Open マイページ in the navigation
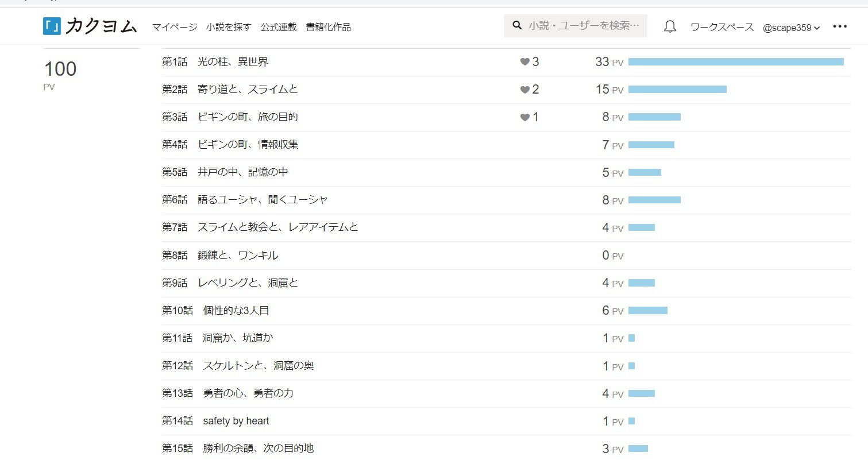The image size is (868, 460). click(x=175, y=27)
